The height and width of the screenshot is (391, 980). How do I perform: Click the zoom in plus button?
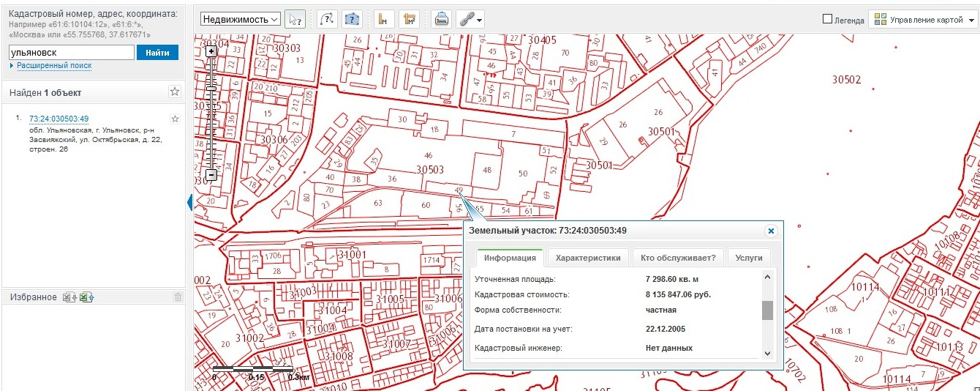[211, 52]
